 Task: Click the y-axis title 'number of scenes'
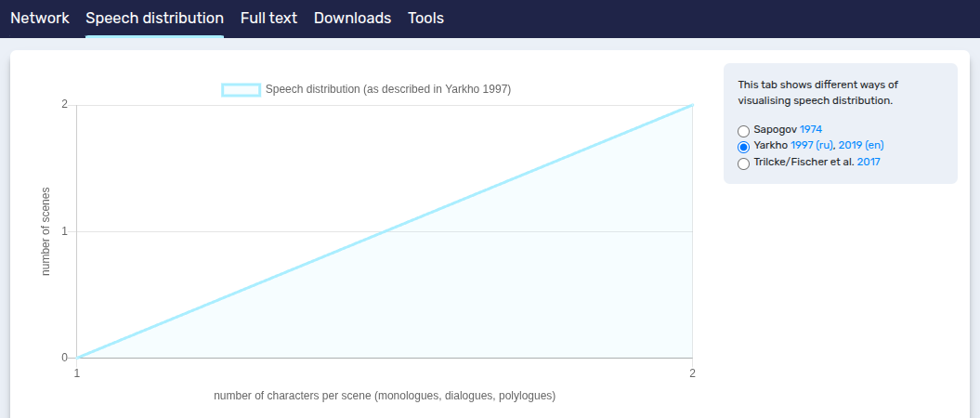point(46,231)
